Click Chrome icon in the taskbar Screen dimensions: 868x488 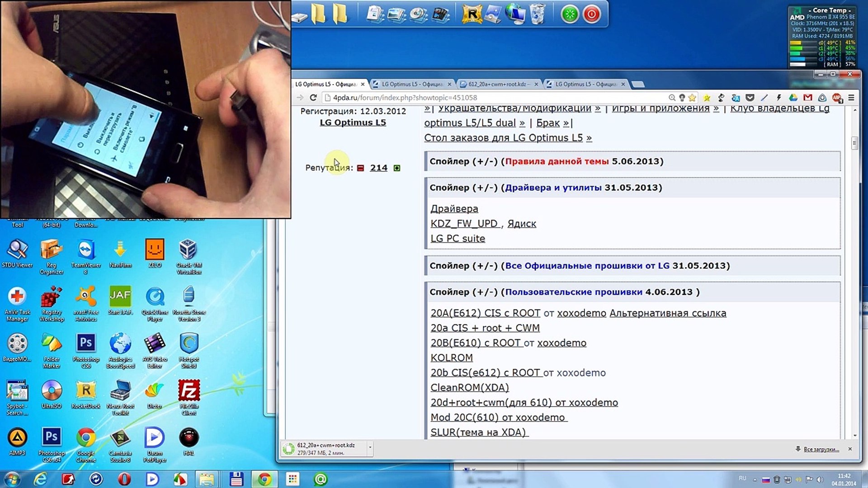click(264, 479)
